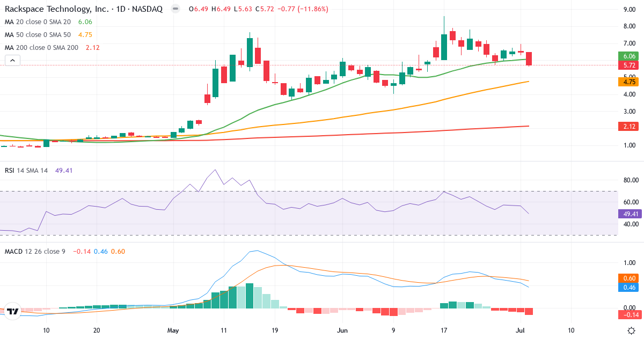
Task: Click the green 6.06 price label
Action: pyautogui.click(x=627, y=56)
